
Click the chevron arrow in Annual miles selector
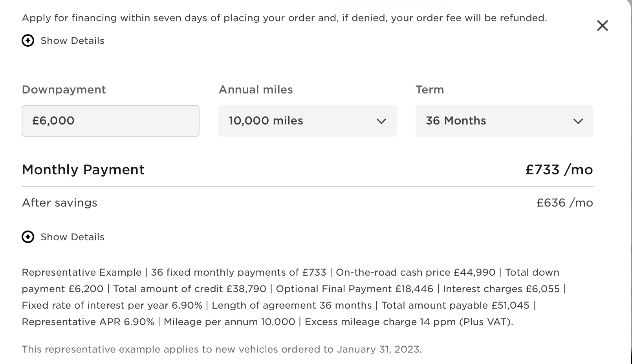pyautogui.click(x=381, y=121)
